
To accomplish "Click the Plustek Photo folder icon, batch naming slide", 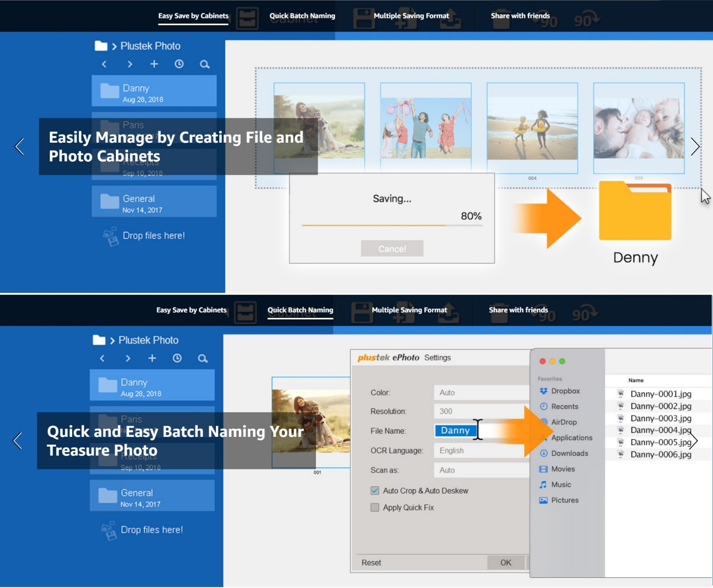I will [99, 340].
